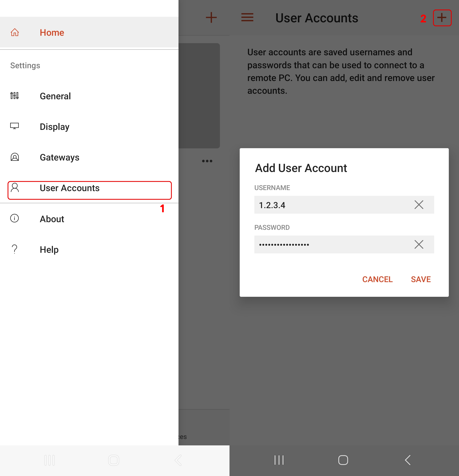The height and width of the screenshot is (476, 459).
Task: Tap the Android home button on right screen
Action: click(343, 460)
